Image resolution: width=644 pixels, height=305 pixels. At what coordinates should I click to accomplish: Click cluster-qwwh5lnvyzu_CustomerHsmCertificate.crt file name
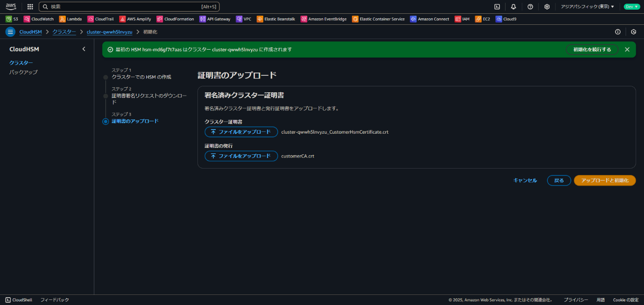tap(335, 132)
